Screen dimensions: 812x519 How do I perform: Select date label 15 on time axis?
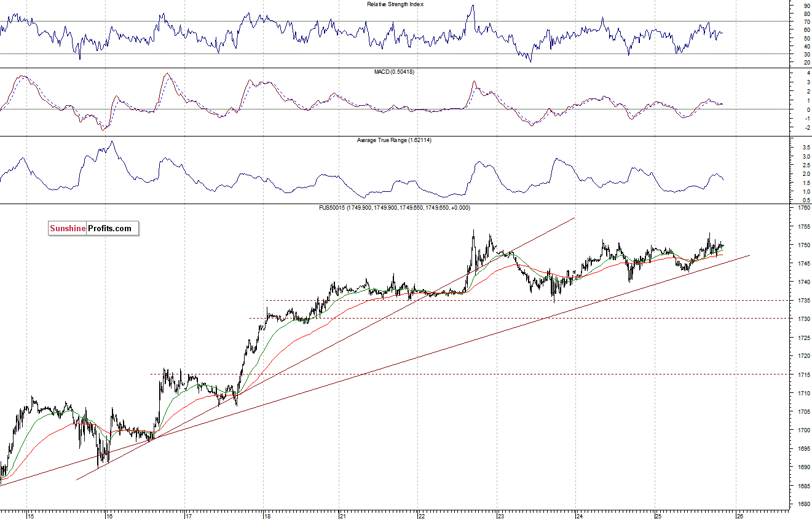31,515
